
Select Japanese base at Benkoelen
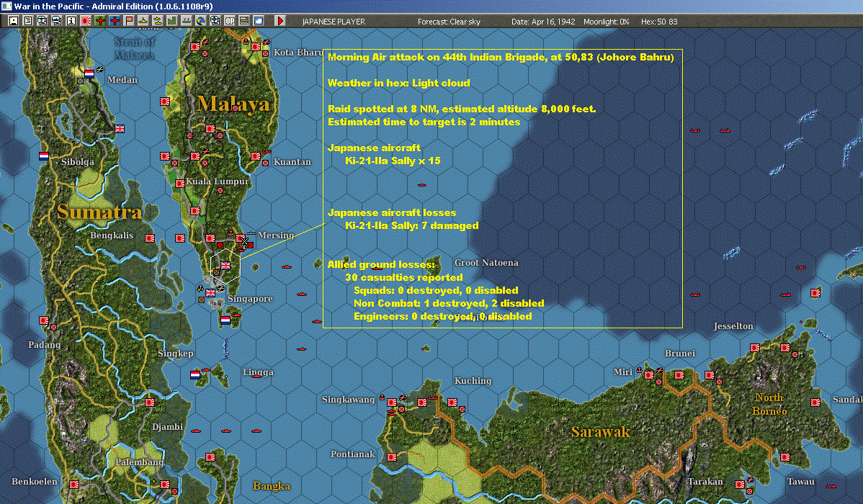coord(73,484)
